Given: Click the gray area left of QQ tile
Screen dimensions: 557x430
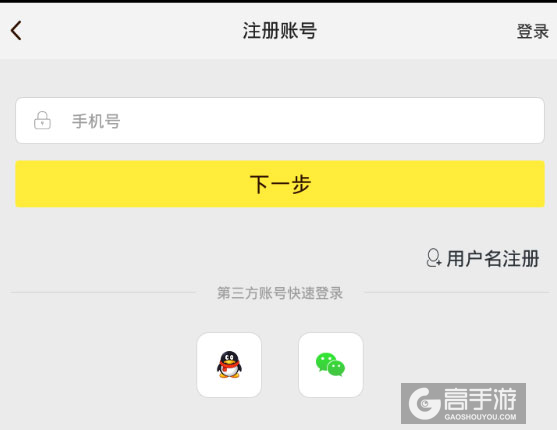Looking at the screenshot, I should 98,365.
